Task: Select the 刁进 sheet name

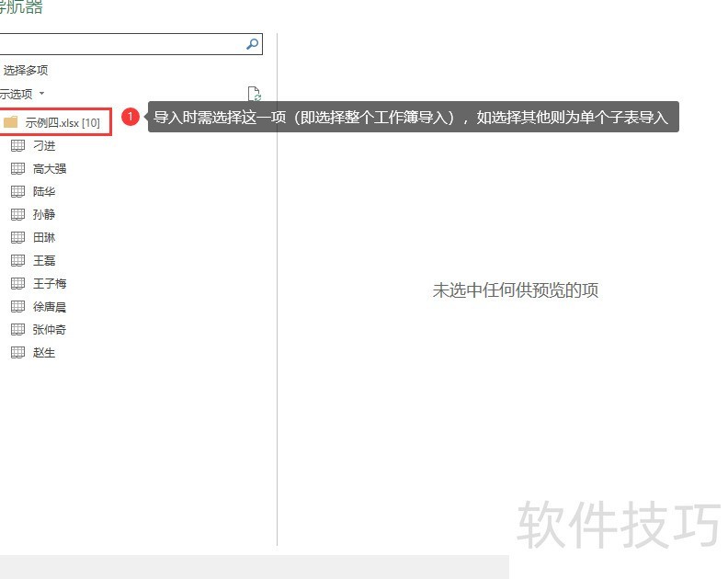Action: tap(44, 146)
